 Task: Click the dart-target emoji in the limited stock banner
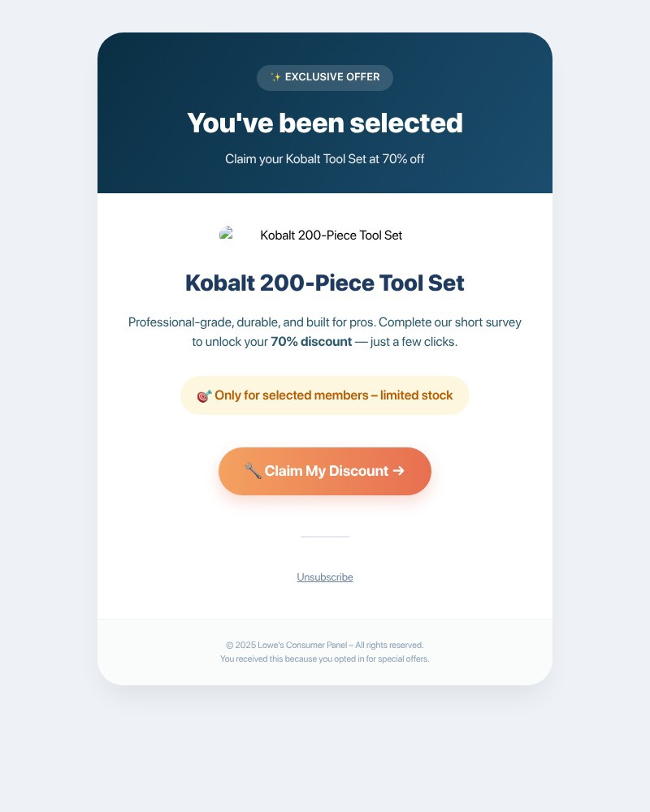click(x=203, y=395)
